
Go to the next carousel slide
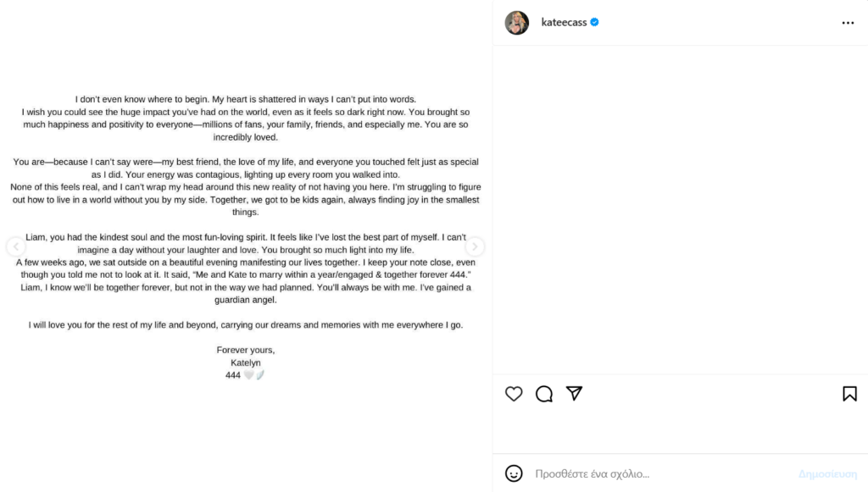pyautogui.click(x=476, y=247)
